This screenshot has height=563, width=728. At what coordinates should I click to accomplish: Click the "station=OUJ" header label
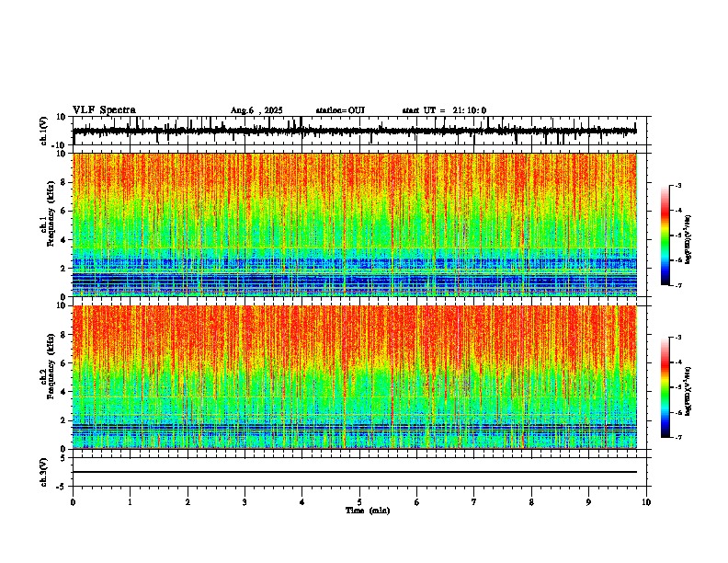[x=340, y=110]
